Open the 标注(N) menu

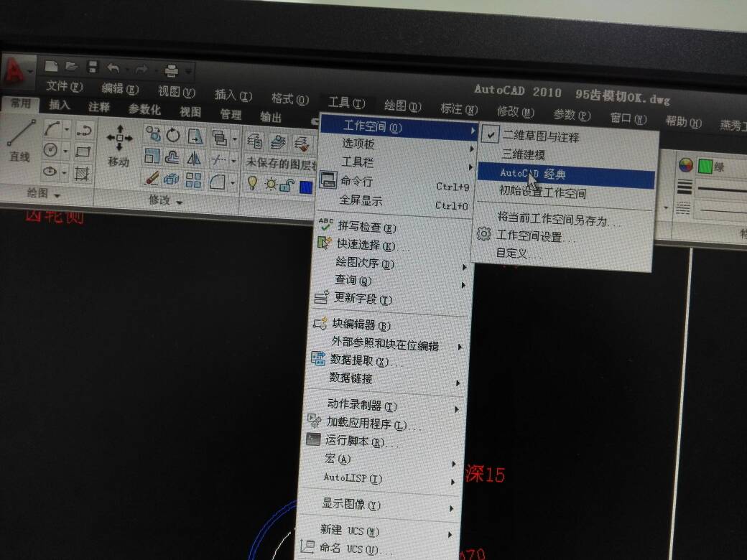pos(459,109)
